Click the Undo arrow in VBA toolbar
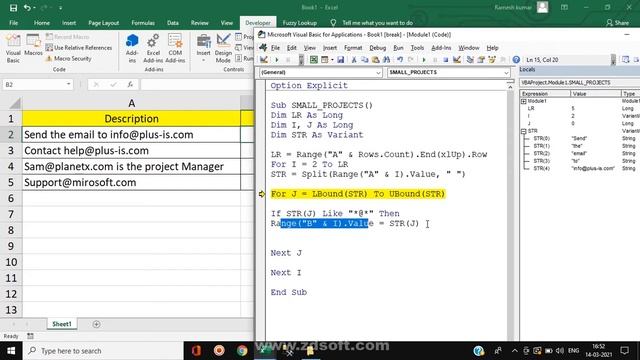The image size is (640, 360). (x=400, y=60)
